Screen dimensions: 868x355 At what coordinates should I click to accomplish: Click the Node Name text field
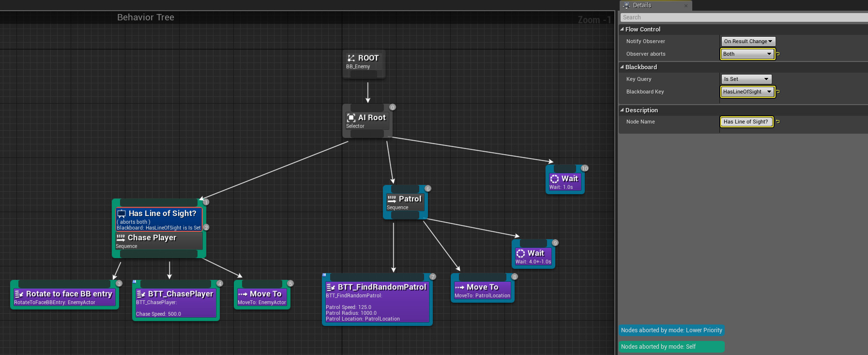point(746,122)
